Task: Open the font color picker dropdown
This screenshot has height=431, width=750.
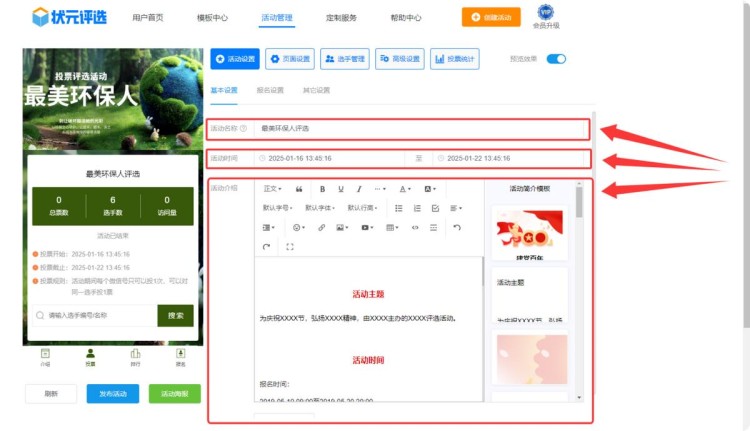Action: click(405, 189)
